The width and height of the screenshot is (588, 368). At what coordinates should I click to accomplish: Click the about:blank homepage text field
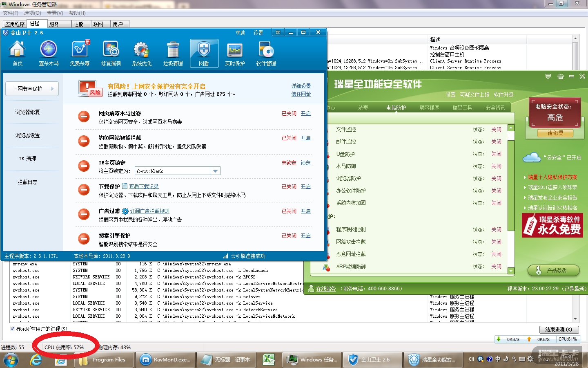pyautogui.click(x=173, y=171)
